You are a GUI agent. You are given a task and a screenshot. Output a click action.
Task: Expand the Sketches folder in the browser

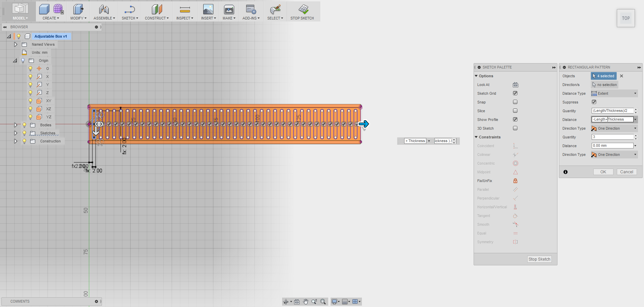click(15, 133)
